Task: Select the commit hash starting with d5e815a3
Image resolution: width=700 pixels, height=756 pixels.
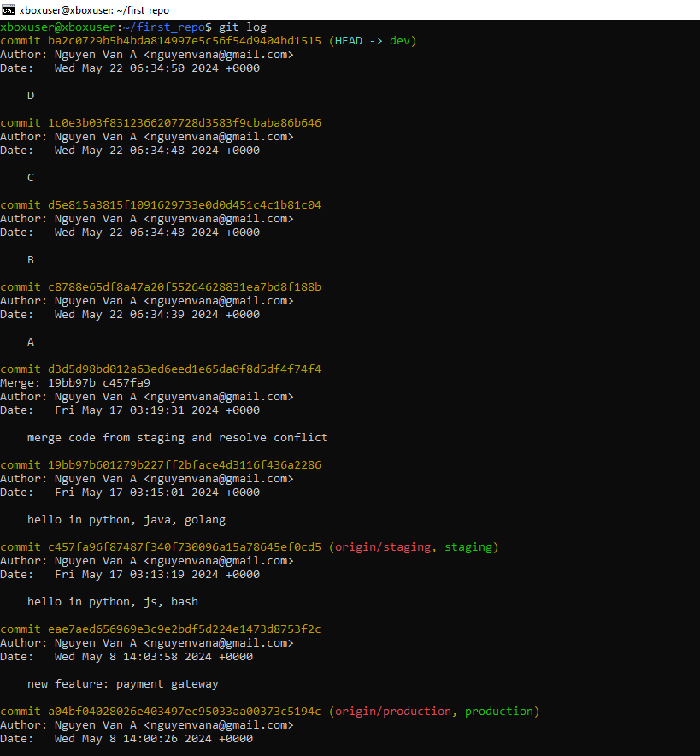Action: pos(184,205)
